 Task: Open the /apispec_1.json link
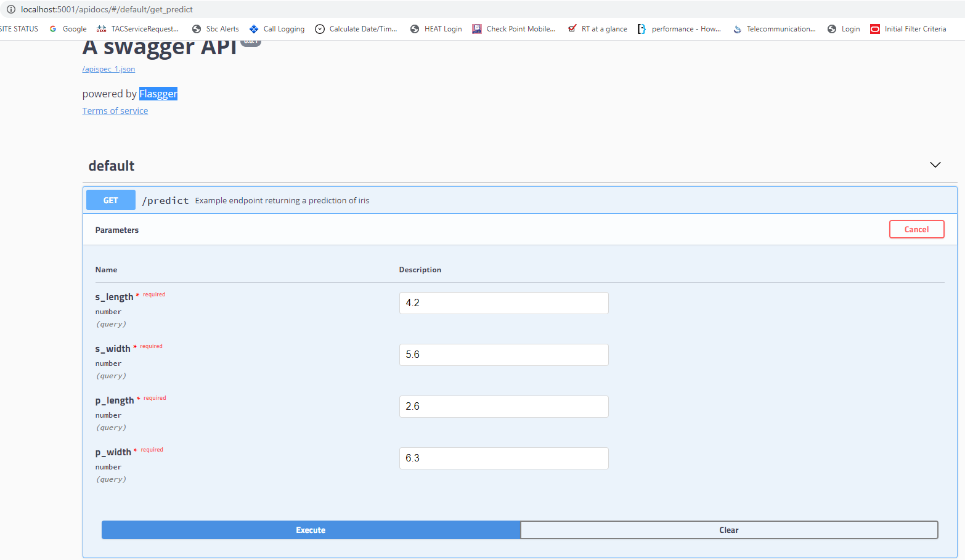(x=108, y=69)
